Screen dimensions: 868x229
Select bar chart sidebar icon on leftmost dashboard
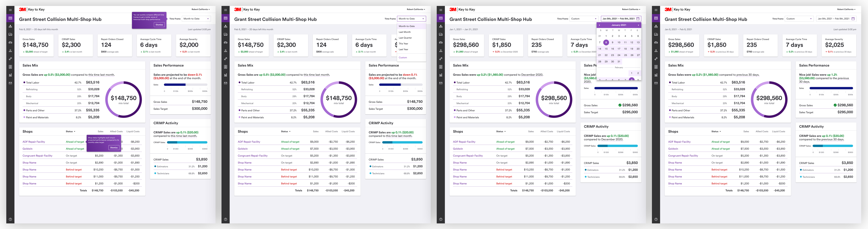[10, 75]
